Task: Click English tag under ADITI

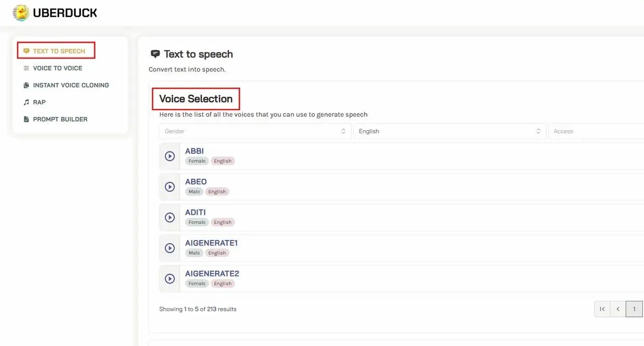Action: coord(223,222)
